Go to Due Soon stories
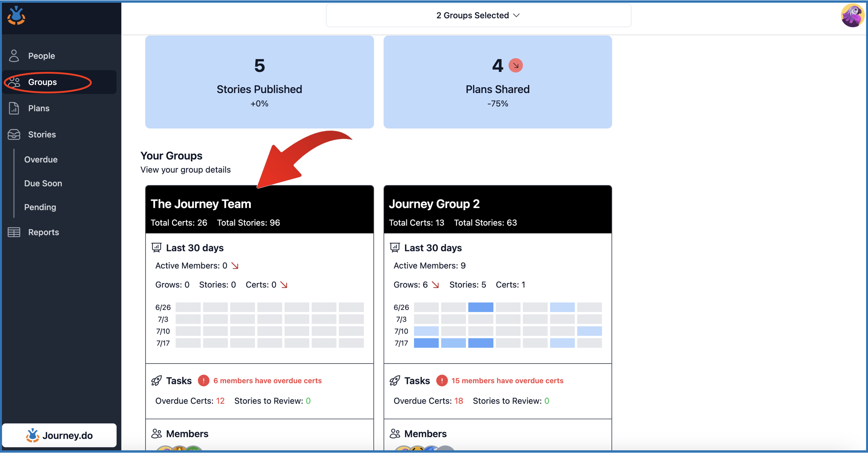Image resolution: width=868 pixels, height=453 pixels. point(43,183)
